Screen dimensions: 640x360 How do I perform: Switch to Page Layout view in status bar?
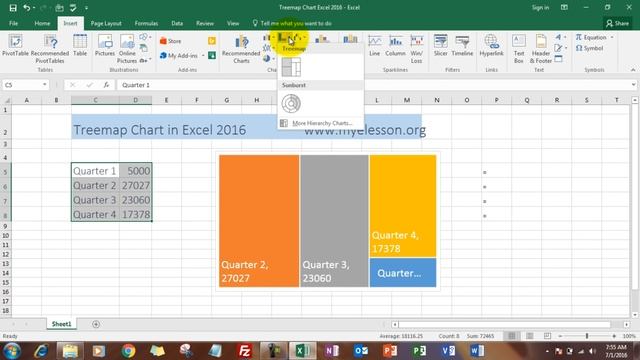529,336
